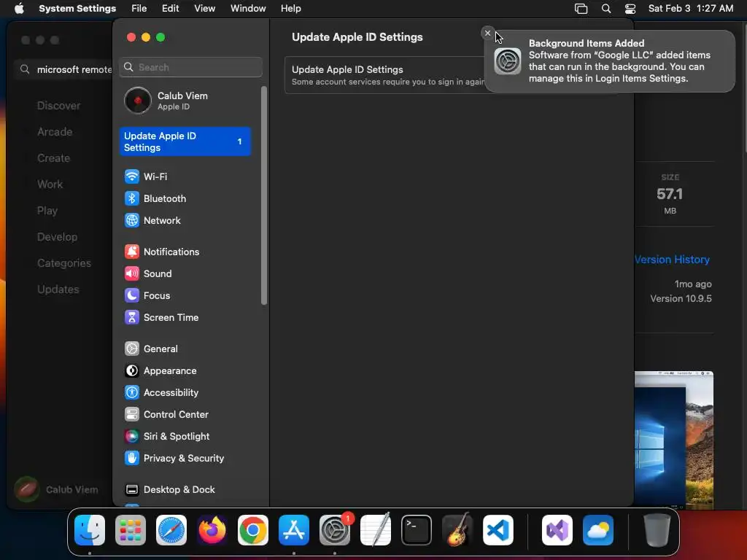
Task: Open the Apple menu
Action: click(x=19, y=8)
